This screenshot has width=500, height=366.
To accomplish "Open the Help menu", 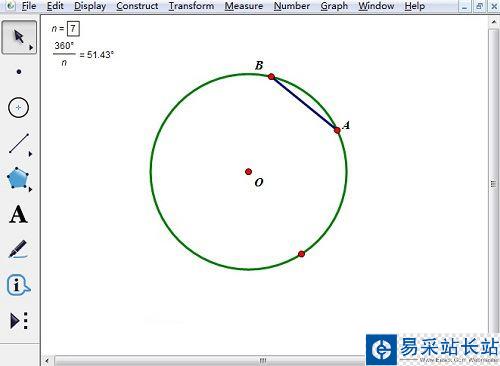I will pyautogui.click(x=415, y=6).
